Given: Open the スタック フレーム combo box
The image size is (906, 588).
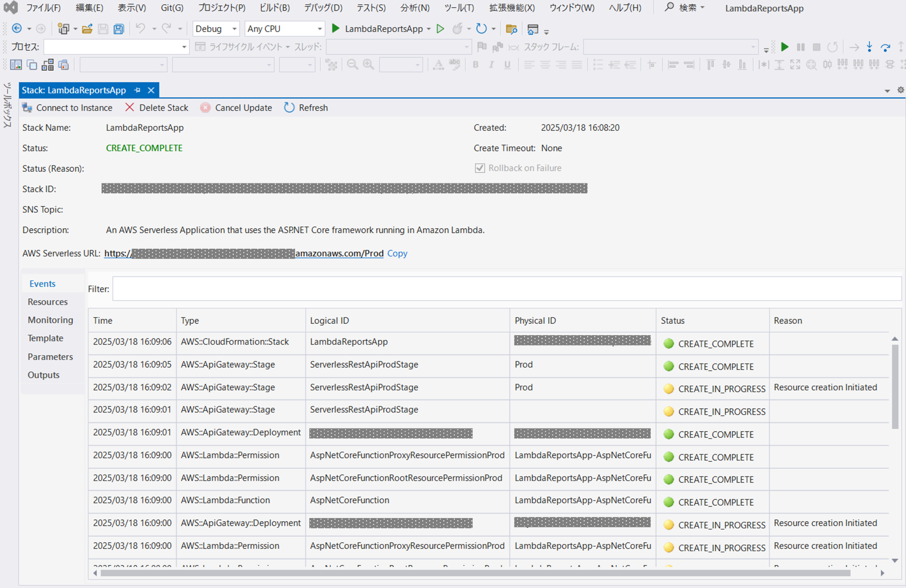Looking at the screenshot, I should 670,47.
